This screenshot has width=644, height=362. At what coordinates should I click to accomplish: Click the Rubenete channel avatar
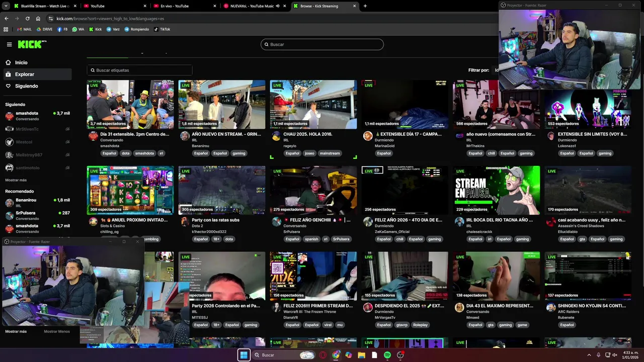[551, 307]
